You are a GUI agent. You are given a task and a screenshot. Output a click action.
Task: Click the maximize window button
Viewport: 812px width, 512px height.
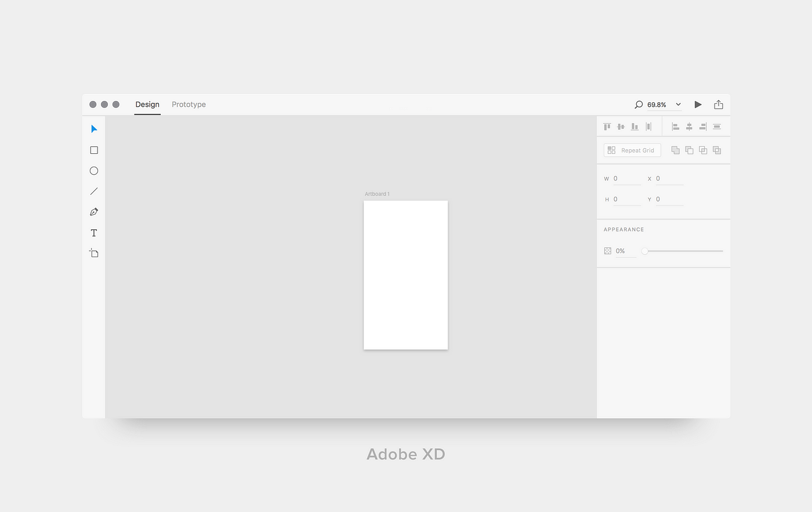pos(116,104)
